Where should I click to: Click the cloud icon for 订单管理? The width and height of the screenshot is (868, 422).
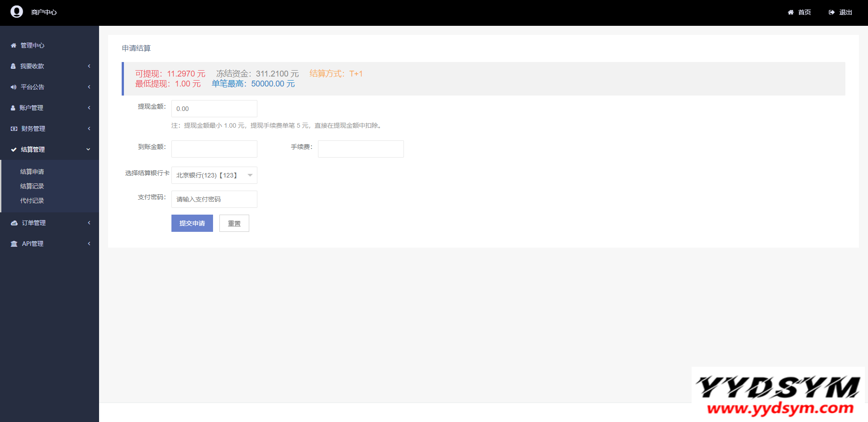click(14, 223)
